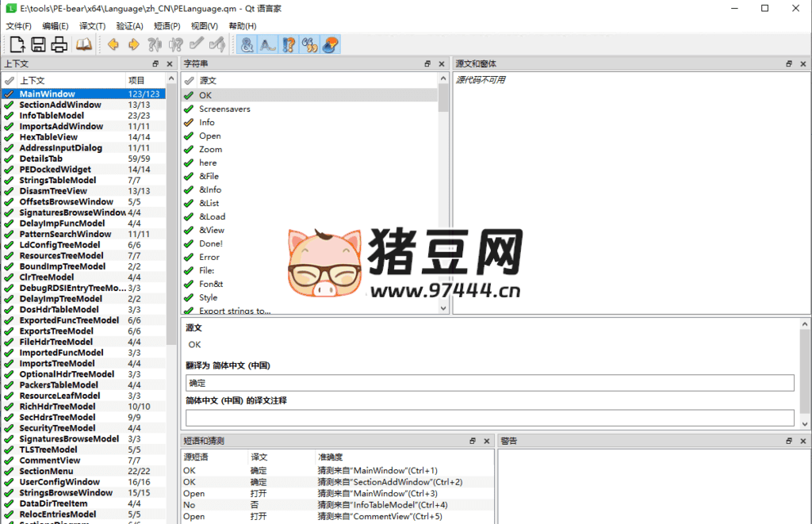Viewport: 812px width, 524px height.
Task: Click the previous unfinished item icon
Action: point(156,44)
